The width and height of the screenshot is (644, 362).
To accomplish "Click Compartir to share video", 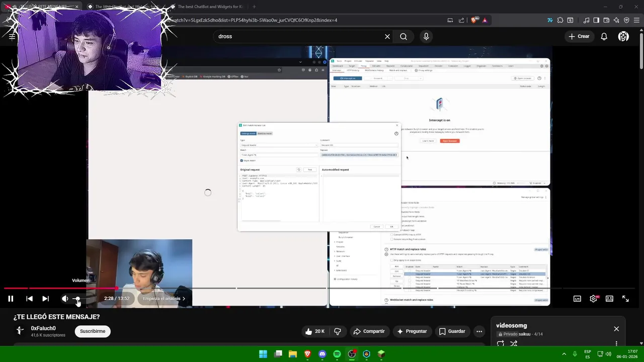I will tap(369, 331).
